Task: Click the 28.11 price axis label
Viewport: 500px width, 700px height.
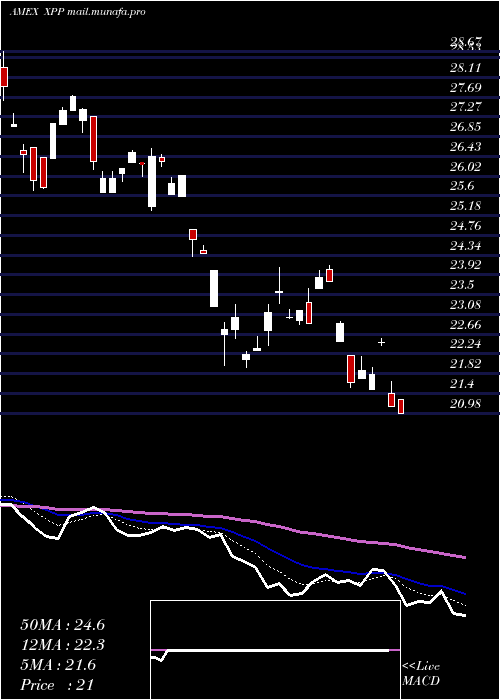Action: 466,68
